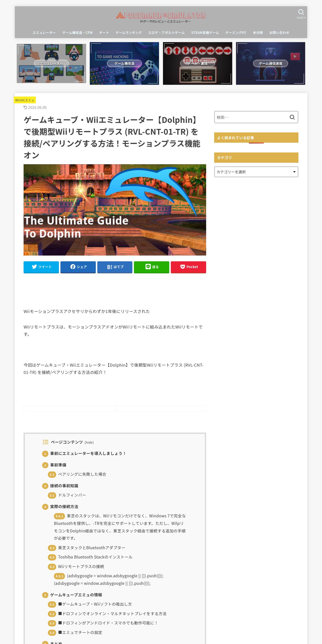Hide the page contents via [hide]
322x644 pixels.
point(89,442)
